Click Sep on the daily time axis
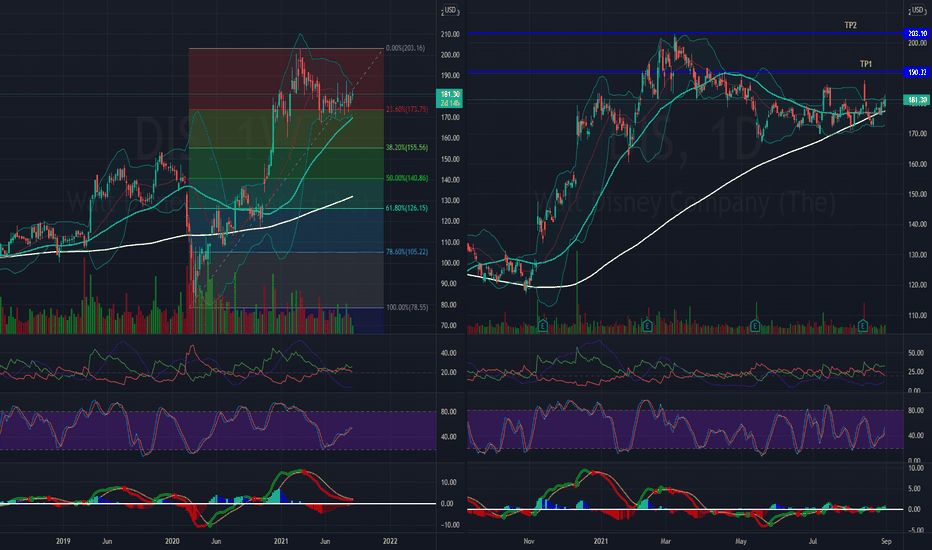The height and width of the screenshot is (550, 932). coord(886,541)
